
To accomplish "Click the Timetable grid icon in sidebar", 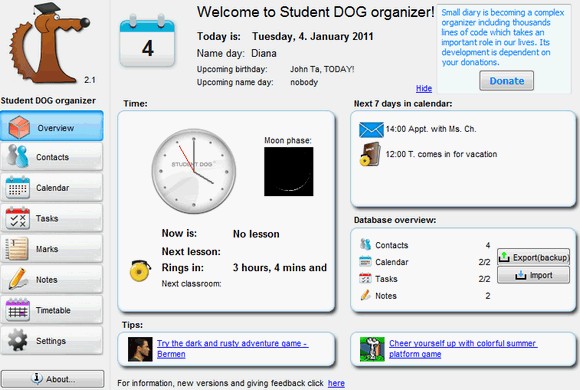I will [x=17, y=310].
